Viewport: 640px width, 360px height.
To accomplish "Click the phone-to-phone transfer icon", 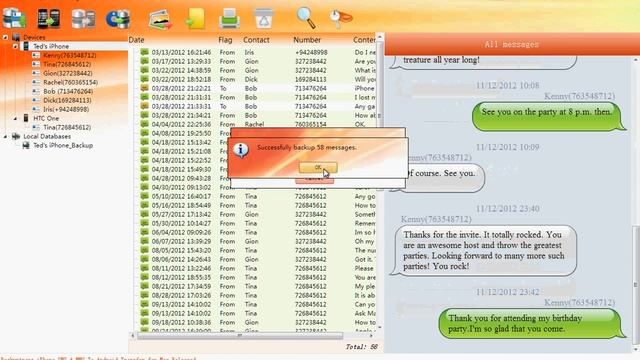I will tap(49, 18).
